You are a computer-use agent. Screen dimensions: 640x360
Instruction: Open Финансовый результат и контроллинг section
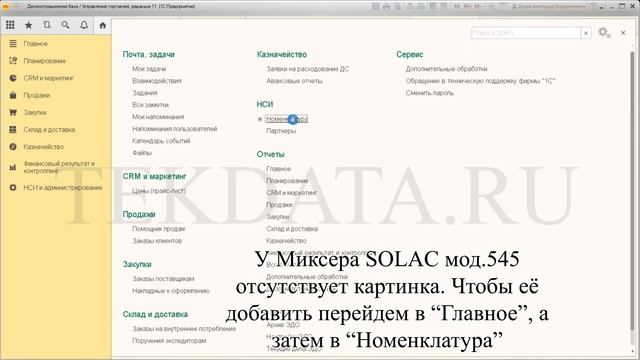point(59,167)
